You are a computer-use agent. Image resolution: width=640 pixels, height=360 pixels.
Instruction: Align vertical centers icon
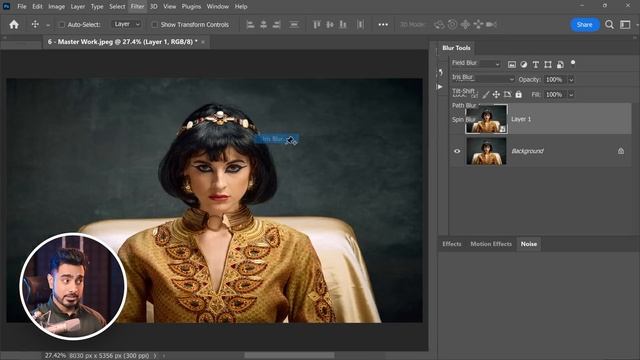point(330,24)
